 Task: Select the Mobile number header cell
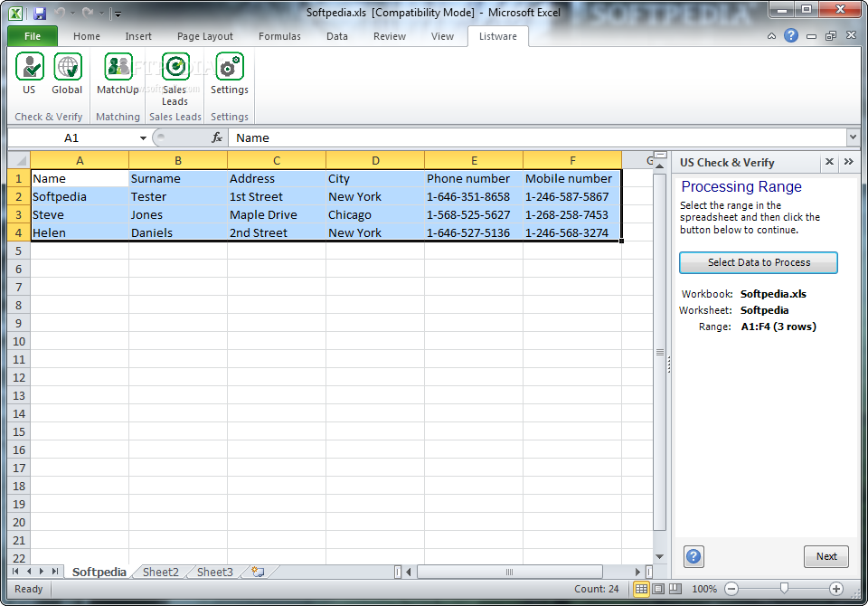tap(571, 178)
